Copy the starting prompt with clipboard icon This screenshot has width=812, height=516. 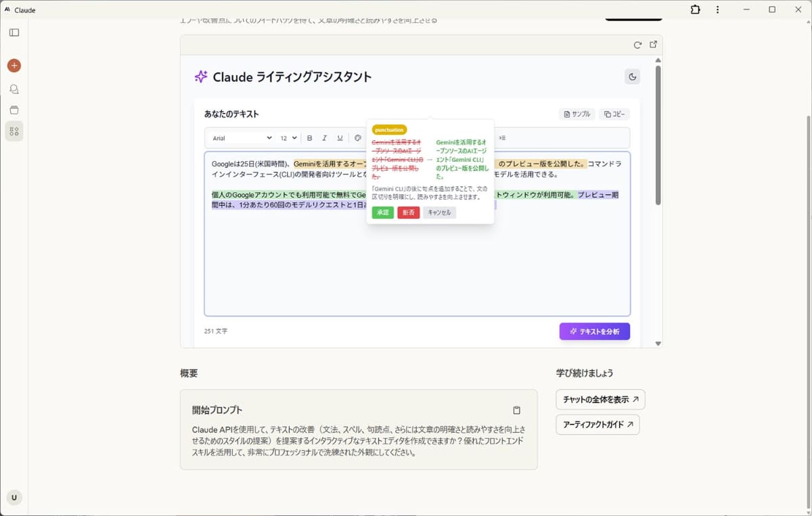coord(517,410)
